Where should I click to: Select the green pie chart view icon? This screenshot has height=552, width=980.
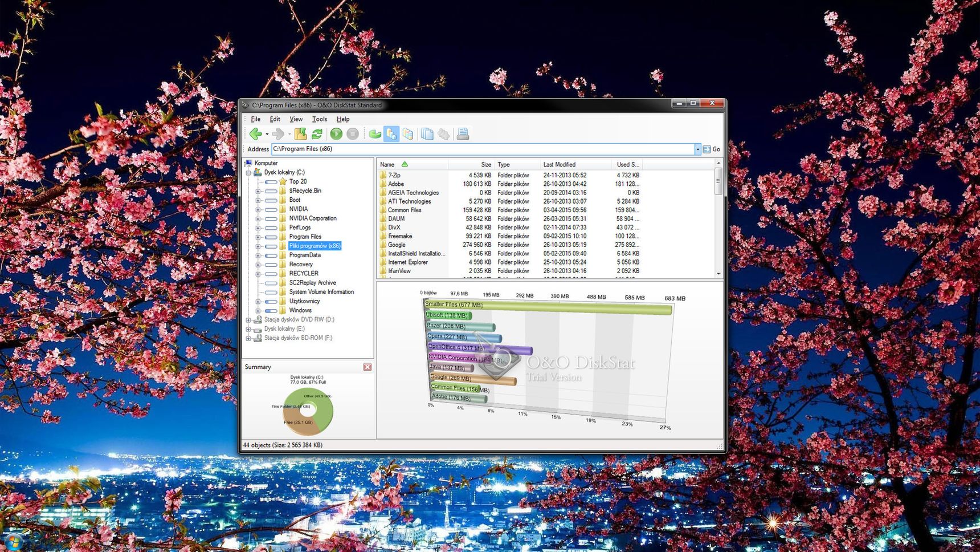[374, 134]
